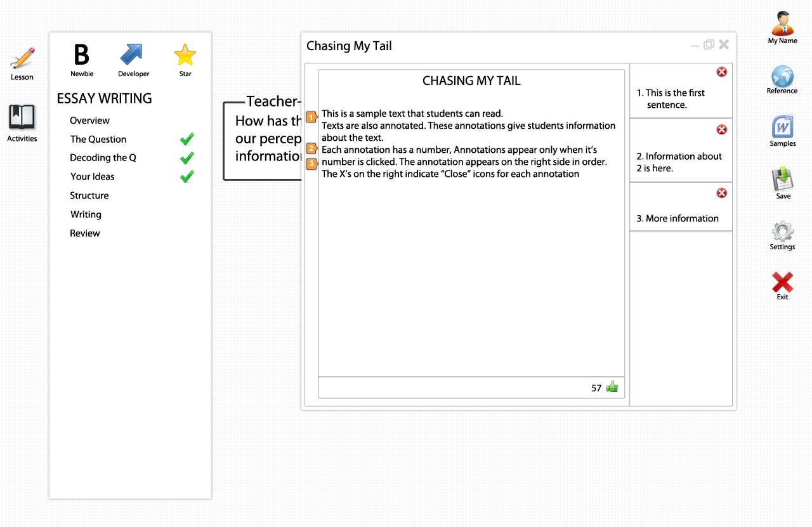Image resolution: width=812 pixels, height=527 pixels.
Task: Open the Review section
Action: click(x=85, y=233)
